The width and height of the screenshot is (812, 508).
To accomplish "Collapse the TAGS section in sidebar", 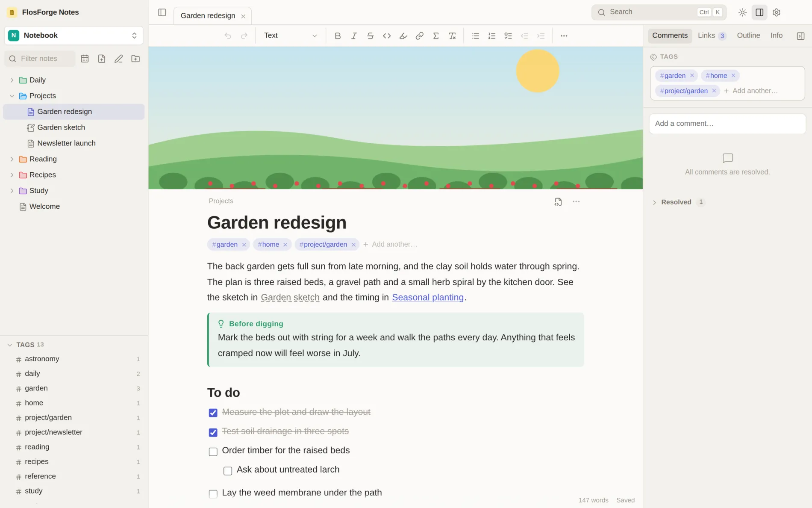I will click(10, 345).
